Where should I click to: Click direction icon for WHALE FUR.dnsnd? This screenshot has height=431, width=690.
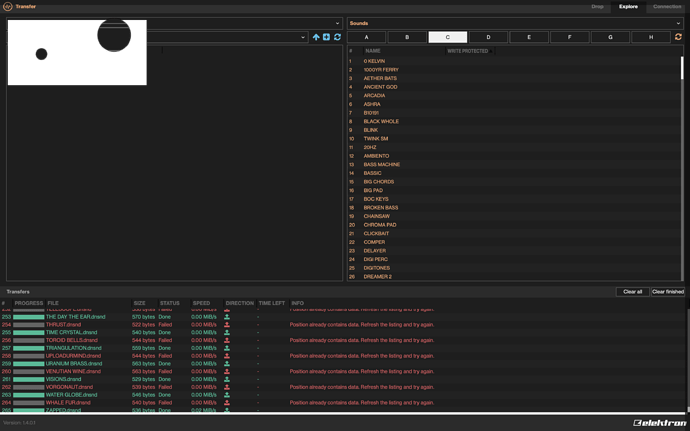tap(227, 402)
